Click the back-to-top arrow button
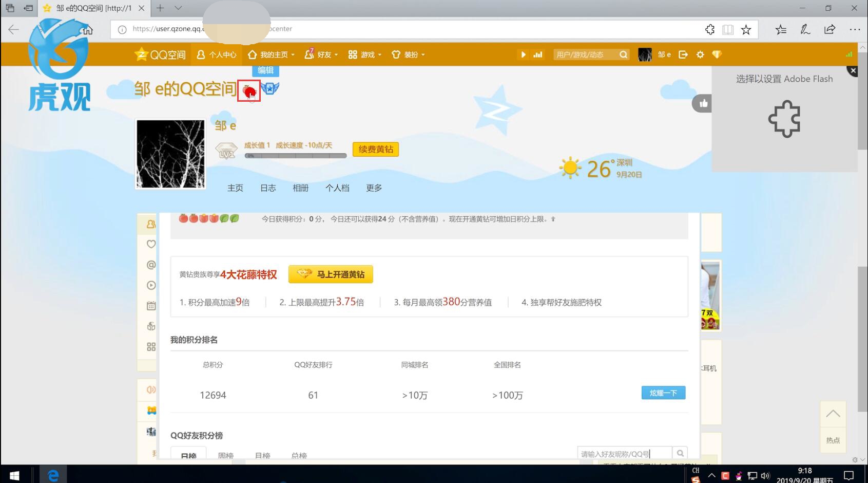 (x=833, y=414)
